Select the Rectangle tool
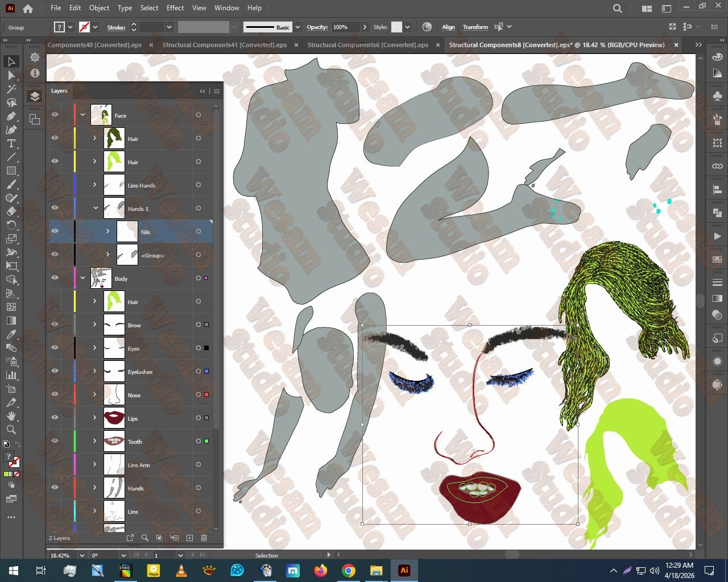 (x=11, y=171)
